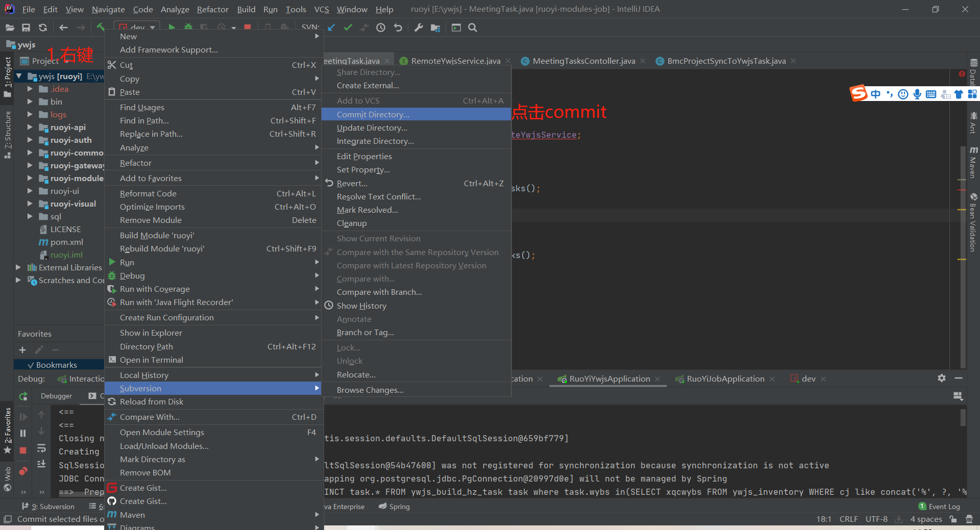Toggle the Maven tool window on the right strip
Screen dimensions: 980x530
pos(973,163)
